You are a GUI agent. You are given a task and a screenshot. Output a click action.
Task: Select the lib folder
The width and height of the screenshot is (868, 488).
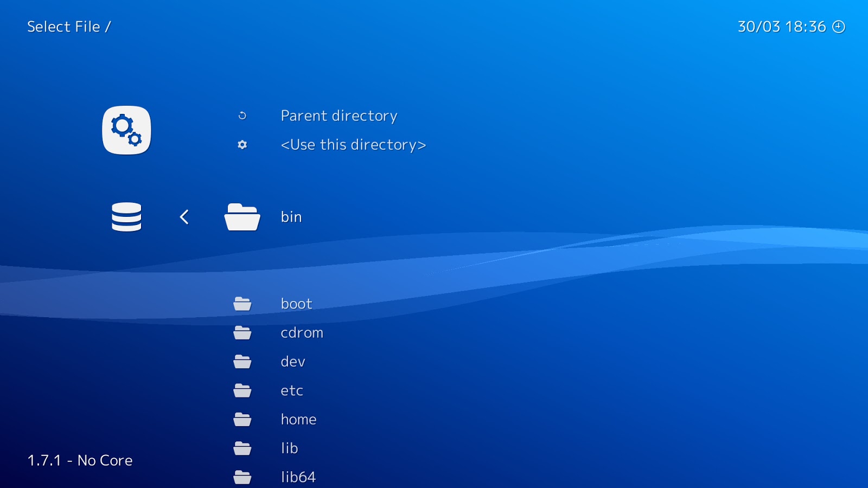(x=290, y=448)
